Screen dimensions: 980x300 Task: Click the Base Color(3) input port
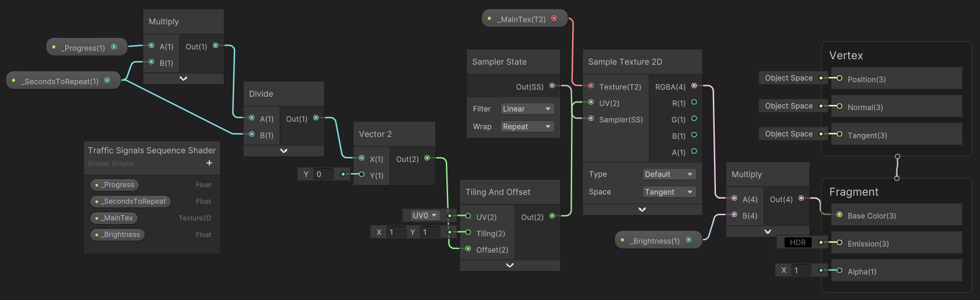(839, 215)
